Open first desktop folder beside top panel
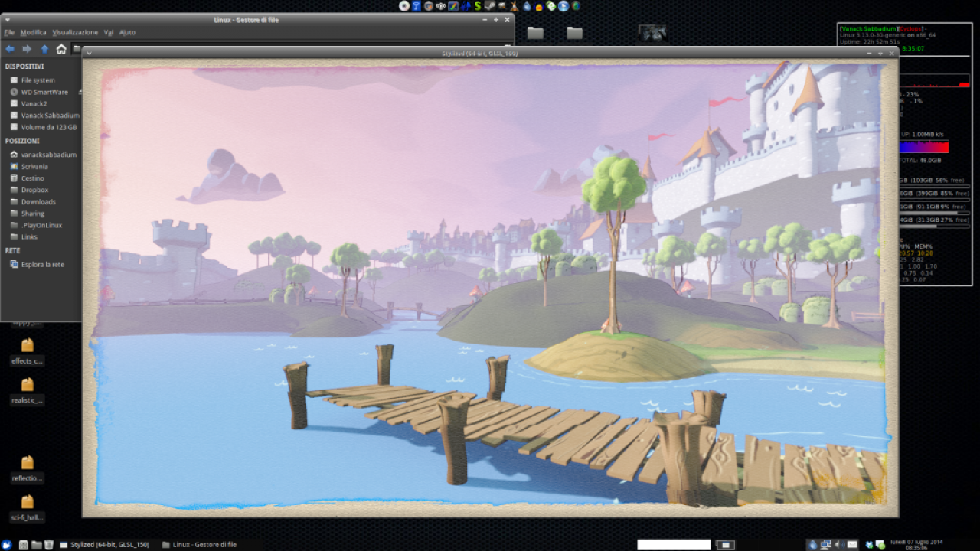This screenshot has width=980, height=551. (535, 32)
